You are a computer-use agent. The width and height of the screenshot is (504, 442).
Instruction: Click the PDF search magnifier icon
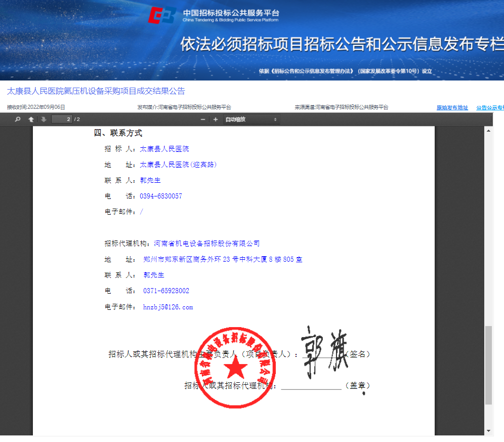pyautogui.click(x=18, y=119)
